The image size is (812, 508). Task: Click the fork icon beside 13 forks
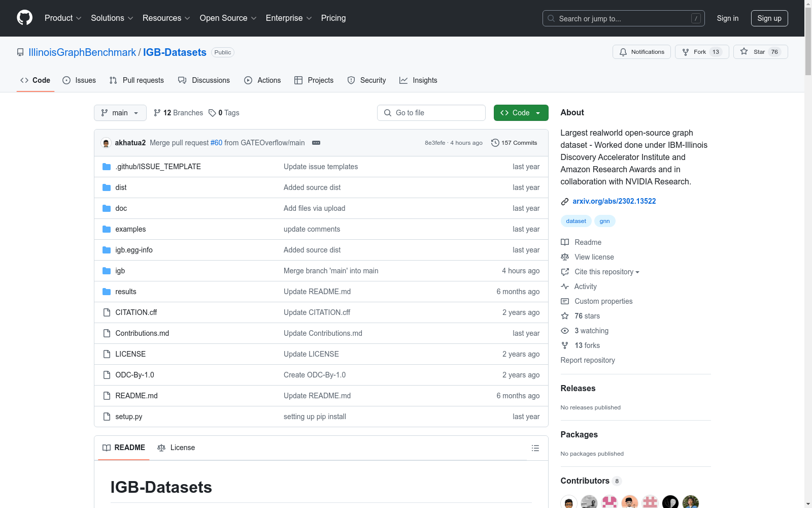click(x=565, y=345)
